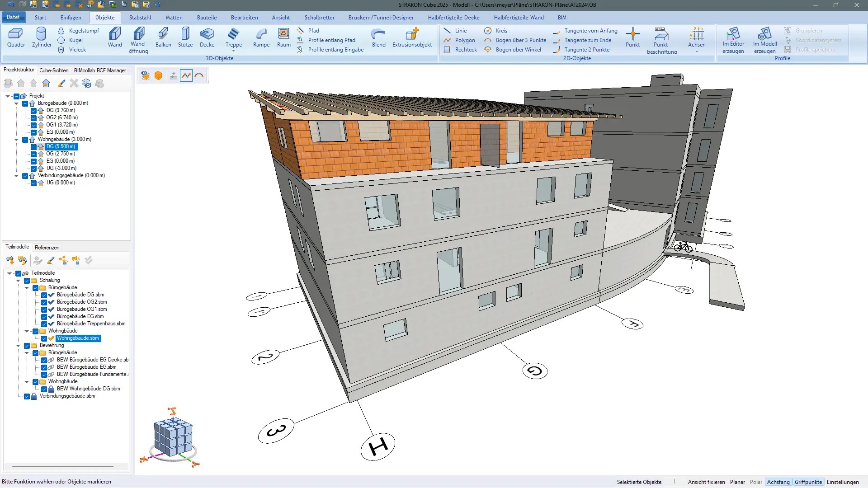Switch to the BIMcollab BCF Manager tab

(100, 70)
